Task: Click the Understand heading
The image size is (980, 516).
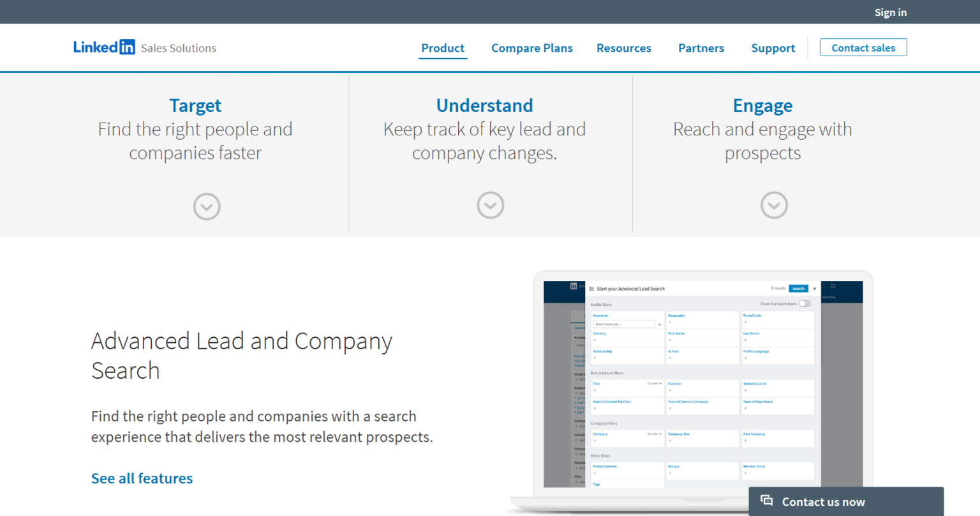Action: pyautogui.click(x=485, y=105)
